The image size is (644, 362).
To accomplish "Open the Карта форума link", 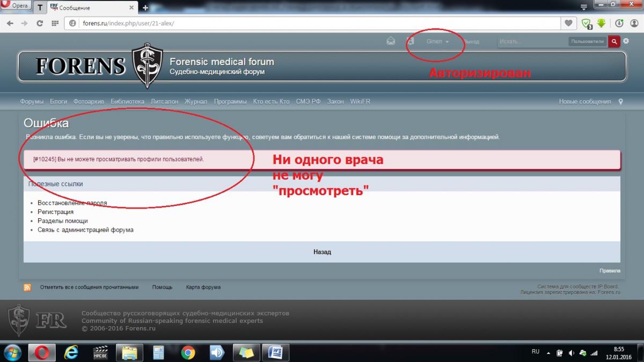I will click(x=203, y=287).
